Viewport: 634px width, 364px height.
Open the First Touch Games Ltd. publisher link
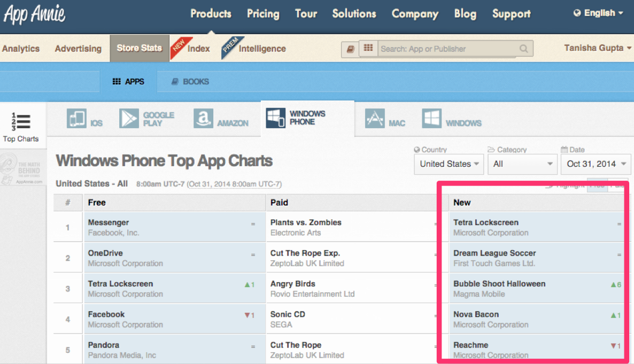tap(494, 264)
